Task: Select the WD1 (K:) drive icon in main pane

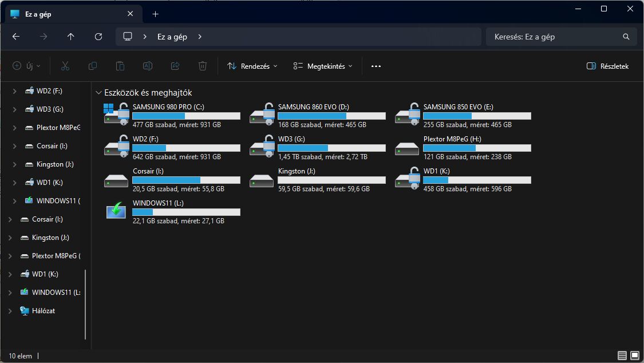Action: click(x=408, y=179)
